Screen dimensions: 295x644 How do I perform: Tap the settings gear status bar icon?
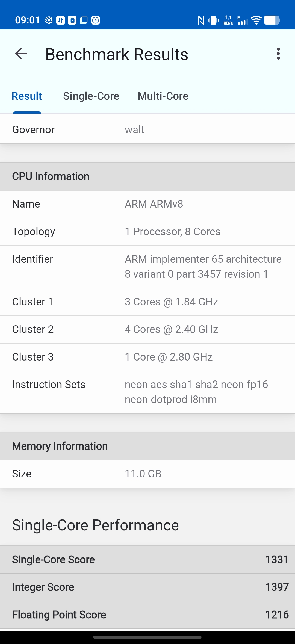49,20
